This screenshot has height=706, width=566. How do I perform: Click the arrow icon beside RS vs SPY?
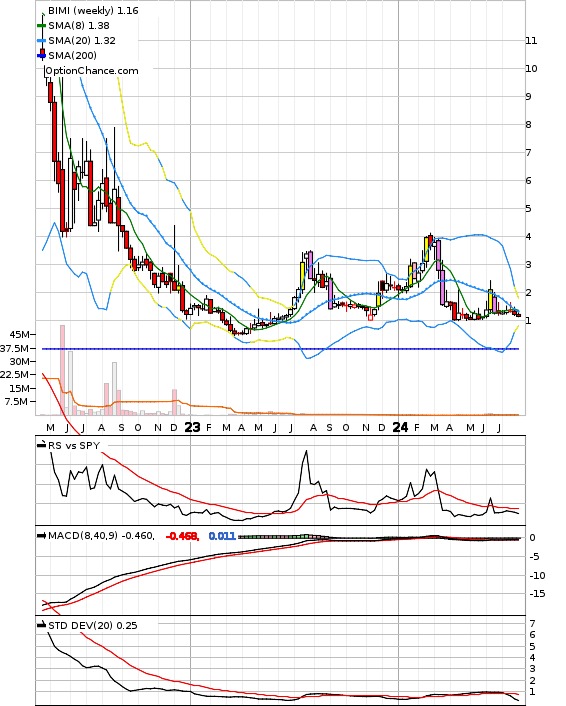[x=41, y=445]
